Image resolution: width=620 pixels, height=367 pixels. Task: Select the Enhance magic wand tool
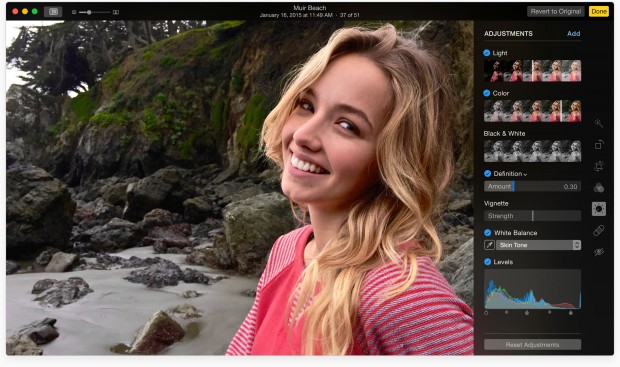click(x=599, y=123)
